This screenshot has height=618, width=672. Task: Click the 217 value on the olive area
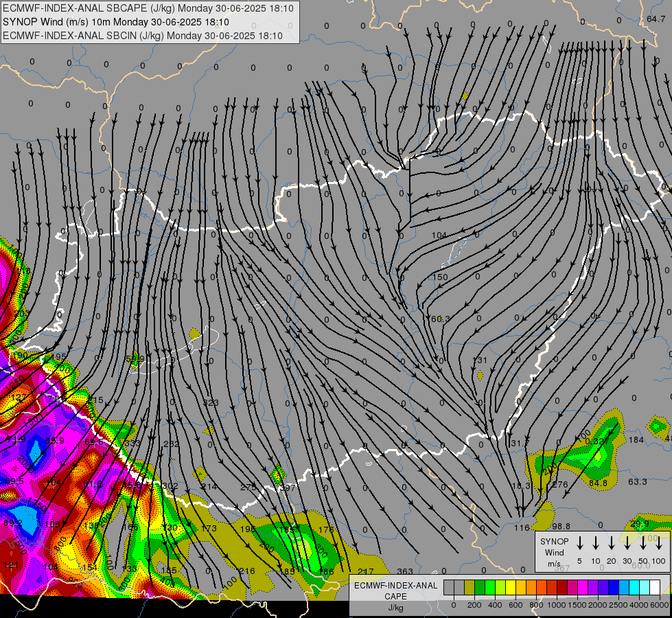click(x=366, y=571)
